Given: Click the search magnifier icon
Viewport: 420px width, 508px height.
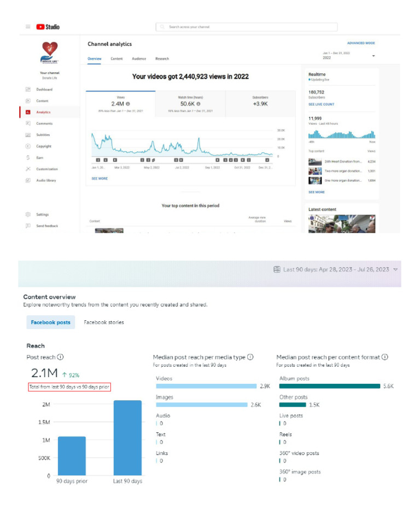Looking at the screenshot, I should [x=162, y=27].
